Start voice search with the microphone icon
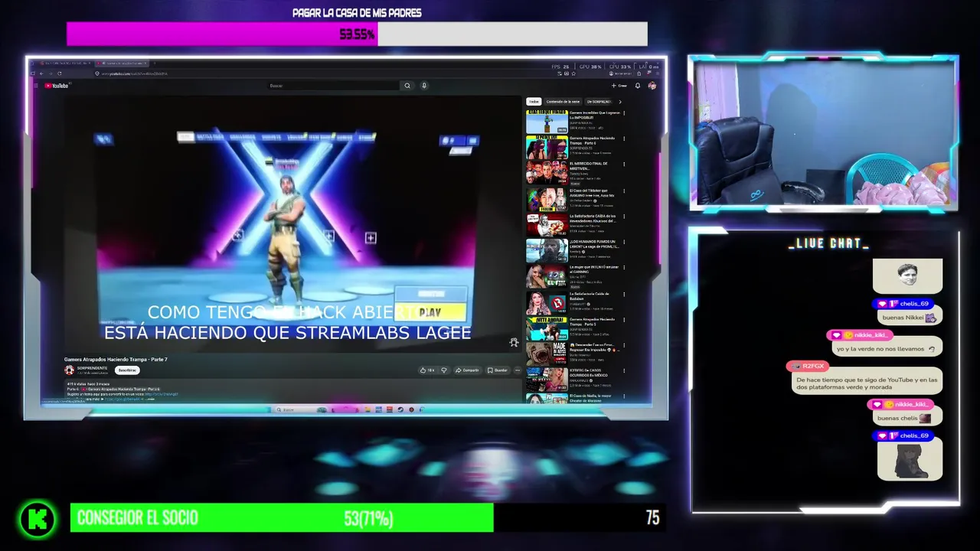Image resolution: width=980 pixels, height=551 pixels. coord(424,86)
